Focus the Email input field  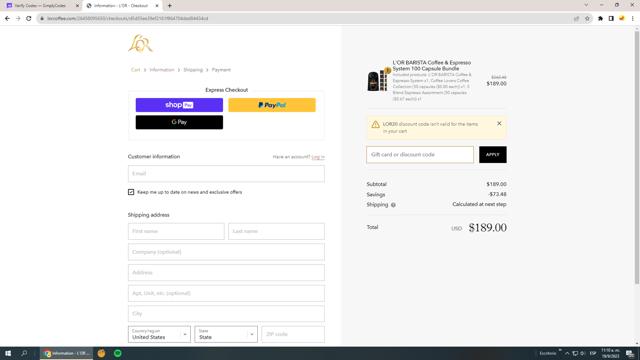point(226,173)
